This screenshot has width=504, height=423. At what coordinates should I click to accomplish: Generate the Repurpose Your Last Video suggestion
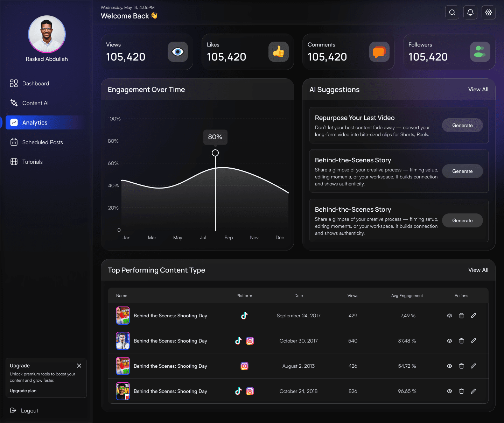pos(462,125)
